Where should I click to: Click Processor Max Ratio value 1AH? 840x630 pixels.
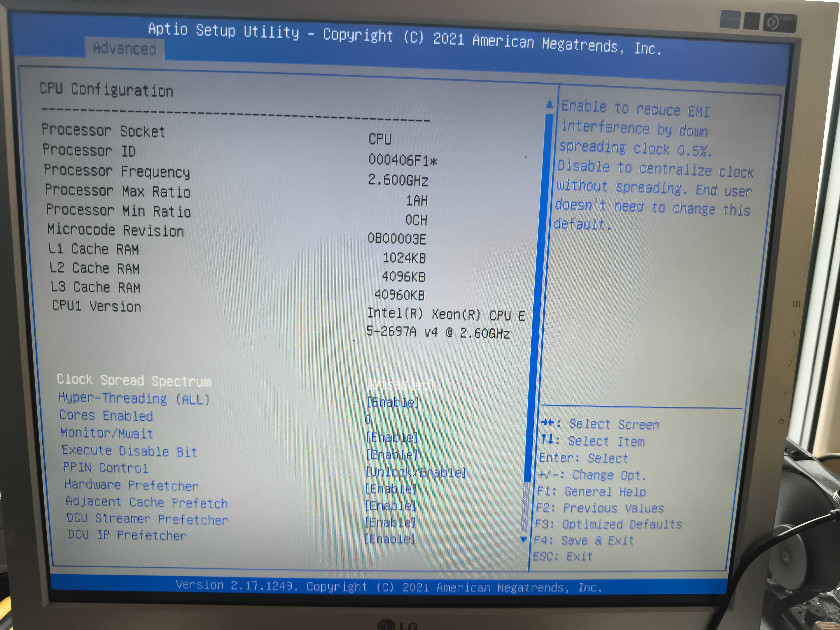point(417,200)
